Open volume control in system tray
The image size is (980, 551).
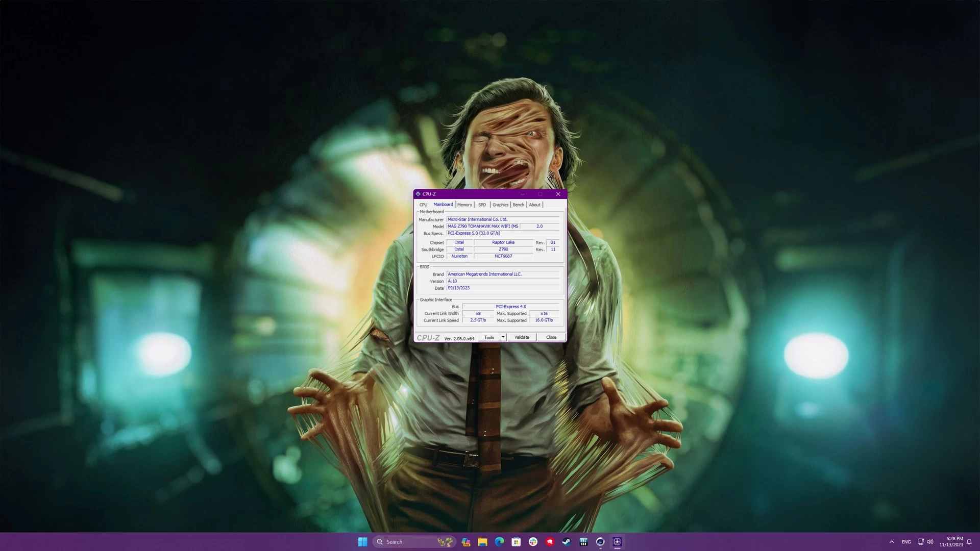[x=930, y=542]
